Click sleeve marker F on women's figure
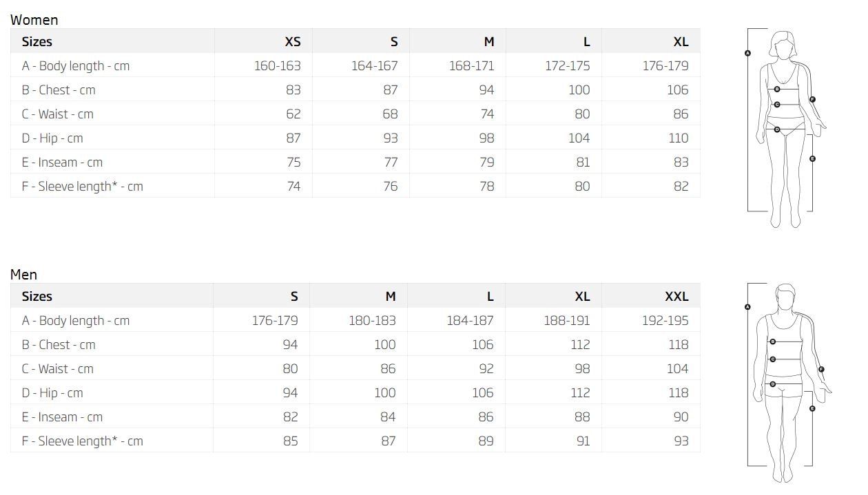 pos(813,100)
